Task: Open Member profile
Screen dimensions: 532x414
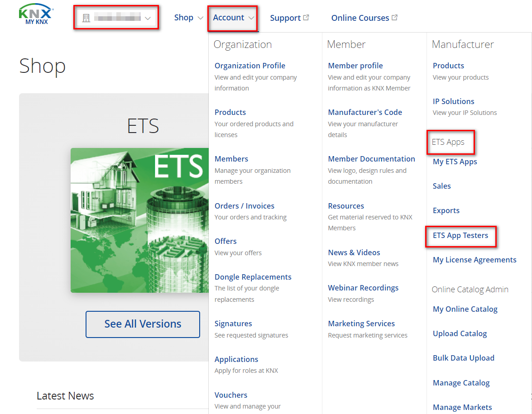Action: (355, 66)
